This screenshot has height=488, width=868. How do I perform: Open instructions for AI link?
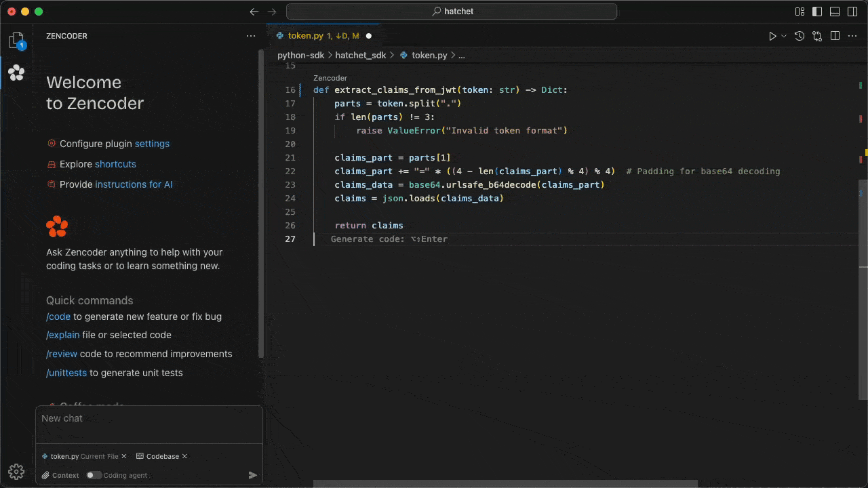point(134,184)
